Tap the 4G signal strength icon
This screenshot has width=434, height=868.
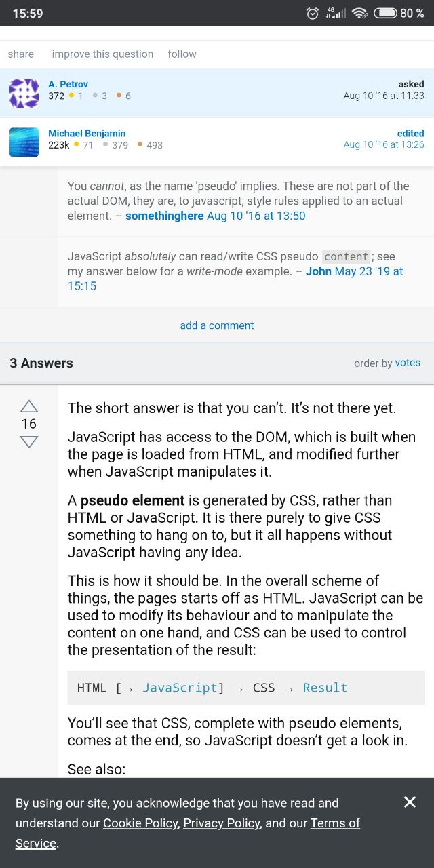tap(336, 13)
